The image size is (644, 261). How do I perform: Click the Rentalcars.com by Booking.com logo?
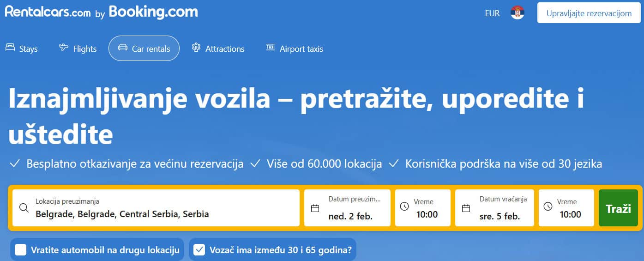pyautogui.click(x=101, y=12)
